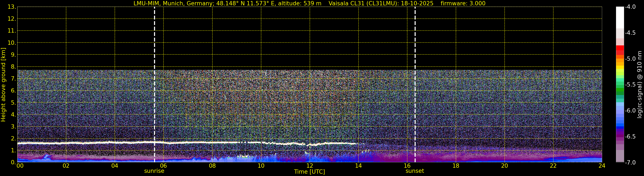644x176 pixels.
Task: Click the white sunrise dashed vertical line
Action: point(154,75)
